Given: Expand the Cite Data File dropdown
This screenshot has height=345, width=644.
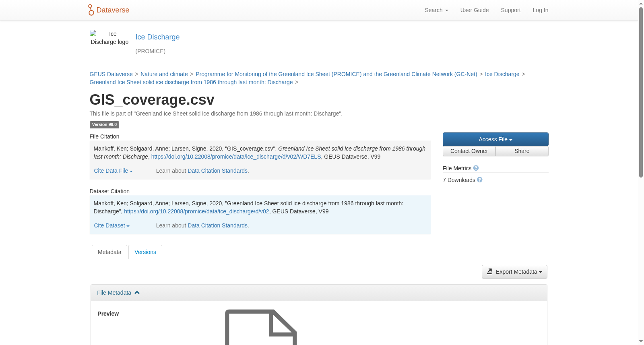Looking at the screenshot, I should tap(113, 171).
